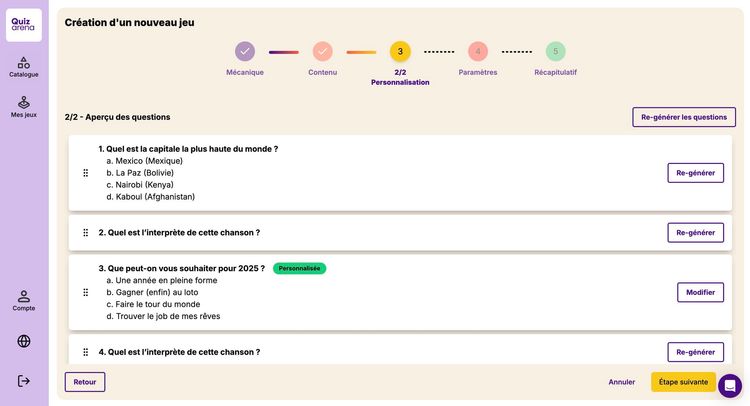The width and height of the screenshot is (750, 406).
Task: Go to Mes jeux in sidebar
Action: tap(23, 107)
